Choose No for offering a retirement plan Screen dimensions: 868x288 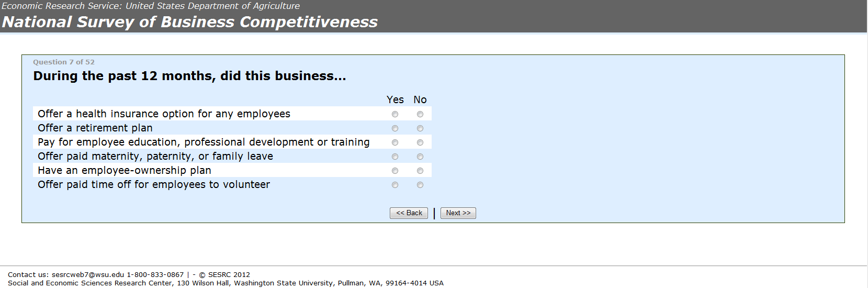(x=420, y=128)
